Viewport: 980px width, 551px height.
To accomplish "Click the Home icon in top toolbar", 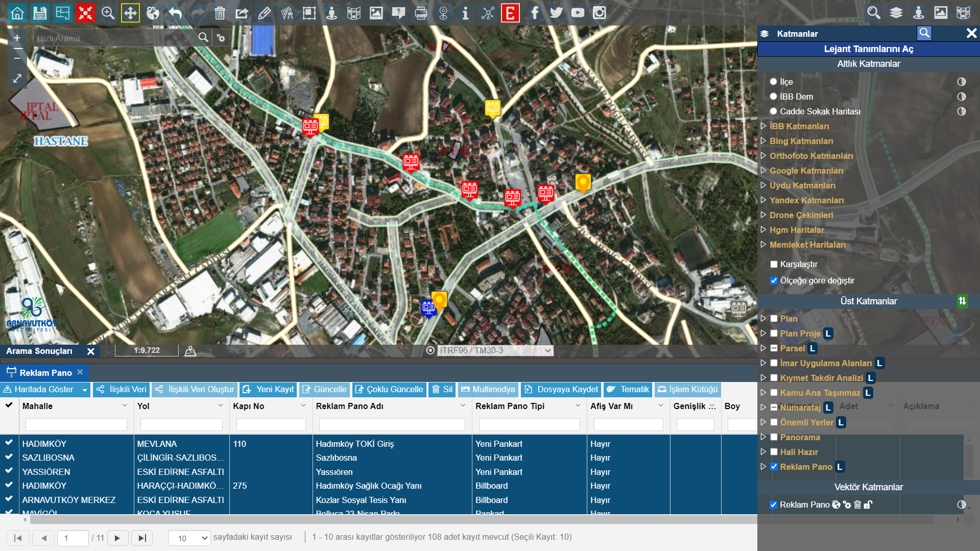I will (x=17, y=13).
